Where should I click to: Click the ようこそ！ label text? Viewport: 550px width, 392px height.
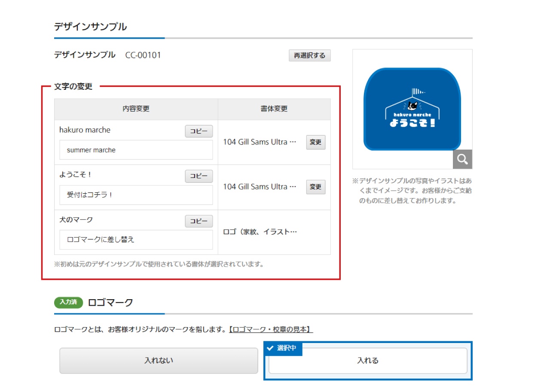tap(76, 175)
